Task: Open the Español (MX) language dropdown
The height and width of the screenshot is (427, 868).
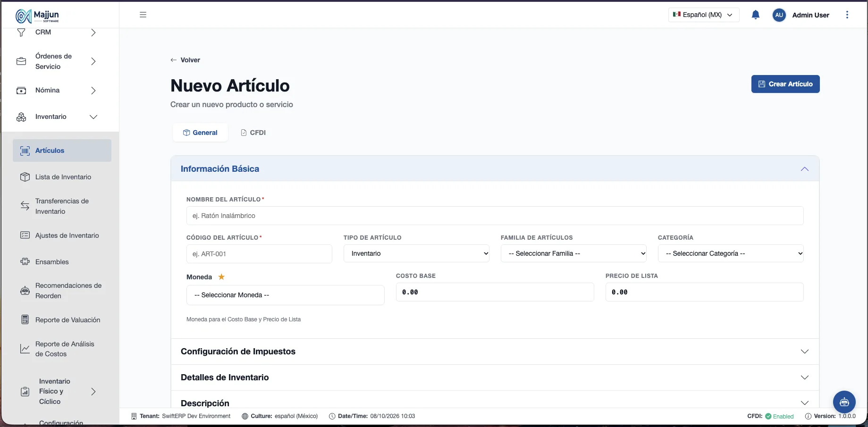Action: pyautogui.click(x=703, y=15)
